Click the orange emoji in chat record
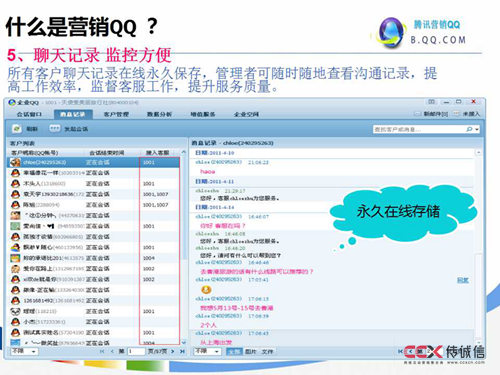Image resolution: width=500 pixels, height=375 pixels. (206, 289)
